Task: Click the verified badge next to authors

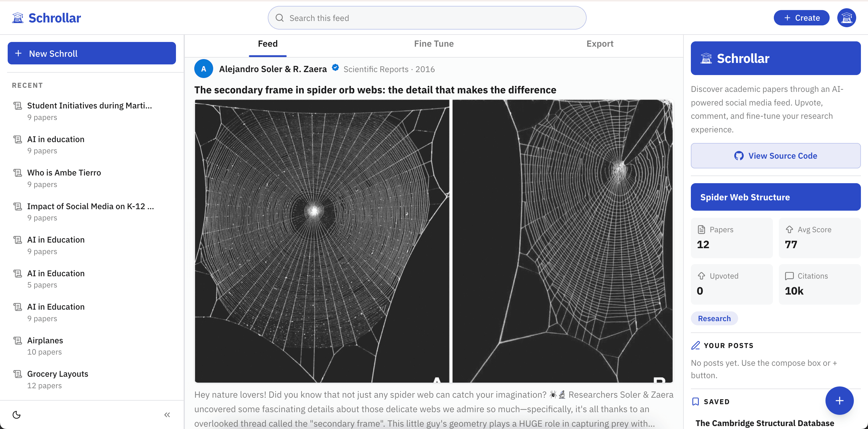Action: 335,68
